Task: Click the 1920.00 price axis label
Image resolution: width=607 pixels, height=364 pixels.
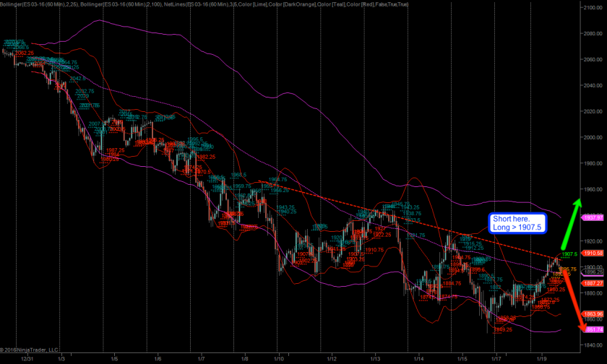Action: [593, 241]
